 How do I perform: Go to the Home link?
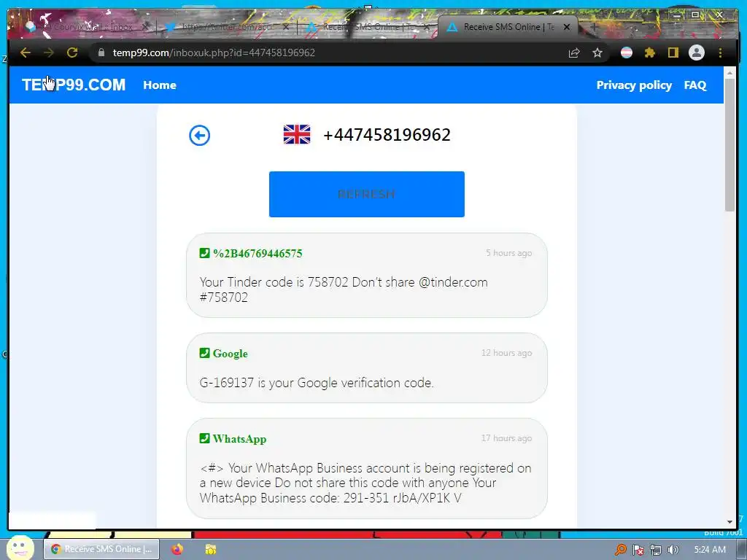point(160,85)
